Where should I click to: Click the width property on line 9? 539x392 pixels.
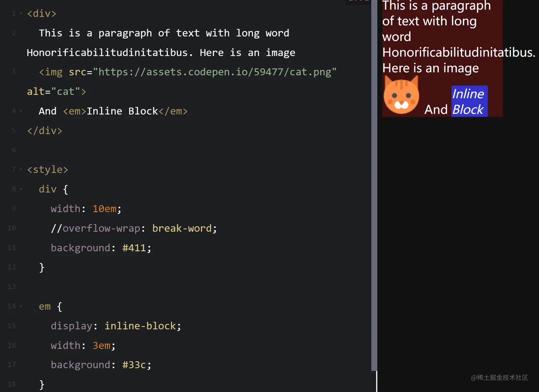click(x=66, y=209)
